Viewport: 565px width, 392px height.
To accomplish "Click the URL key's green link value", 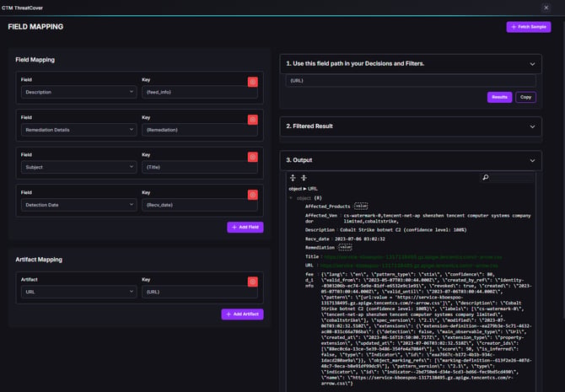I will pyautogui.click(x=409, y=266).
